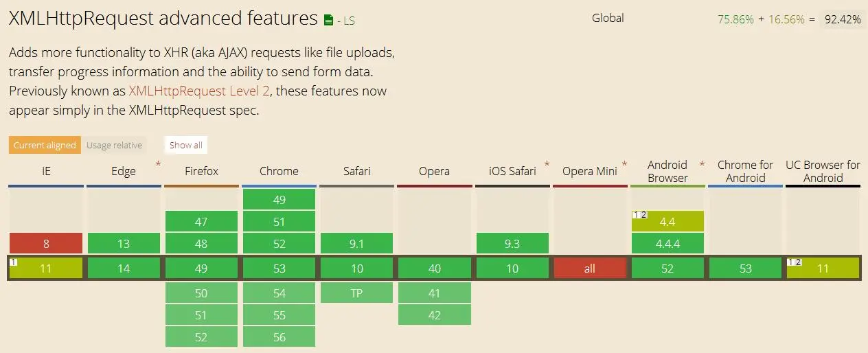Click the Global usage label
Viewport: 868px width, 353px height.
(x=608, y=19)
